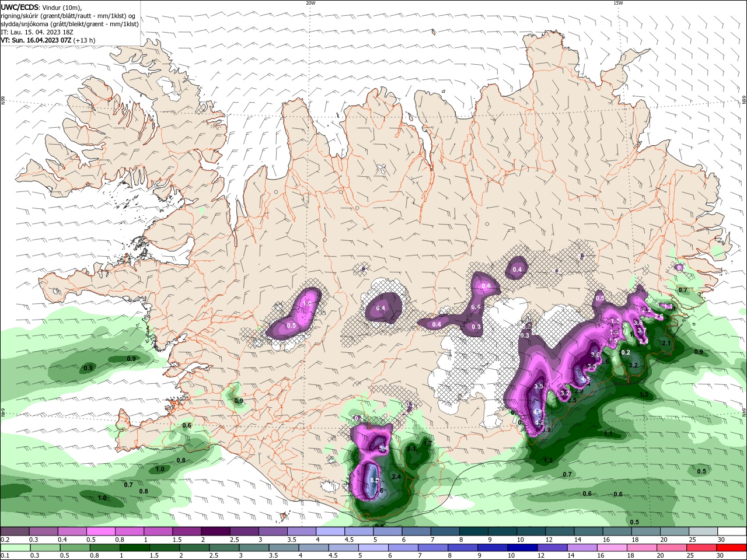Click the 0.2 value label on the map
The image size is (747, 560).
point(626,353)
